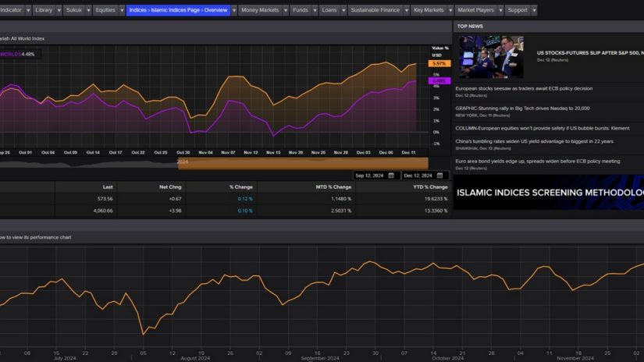Select the +0.67 net change cell

click(x=175, y=199)
